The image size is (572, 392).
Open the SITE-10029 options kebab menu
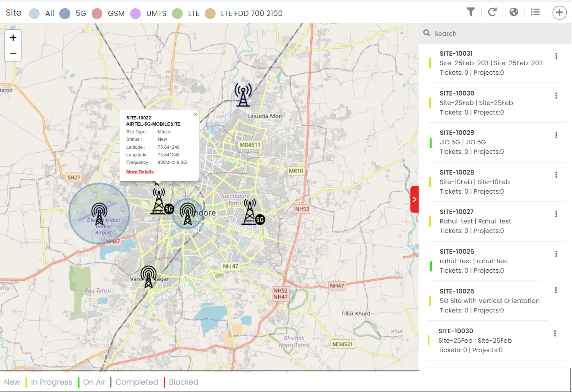tap(556, 135)
